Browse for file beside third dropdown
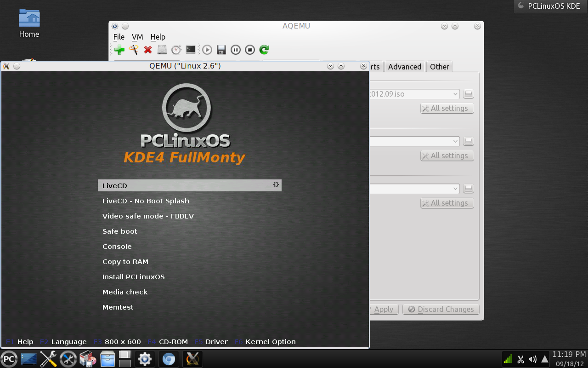 [x=468, y=189]
